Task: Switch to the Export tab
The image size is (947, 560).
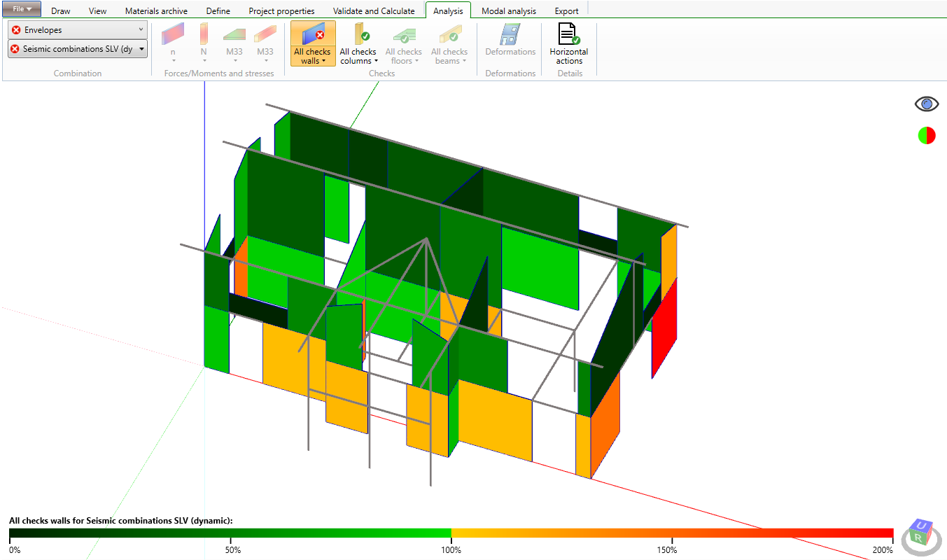Action: [x=566, y=11]
